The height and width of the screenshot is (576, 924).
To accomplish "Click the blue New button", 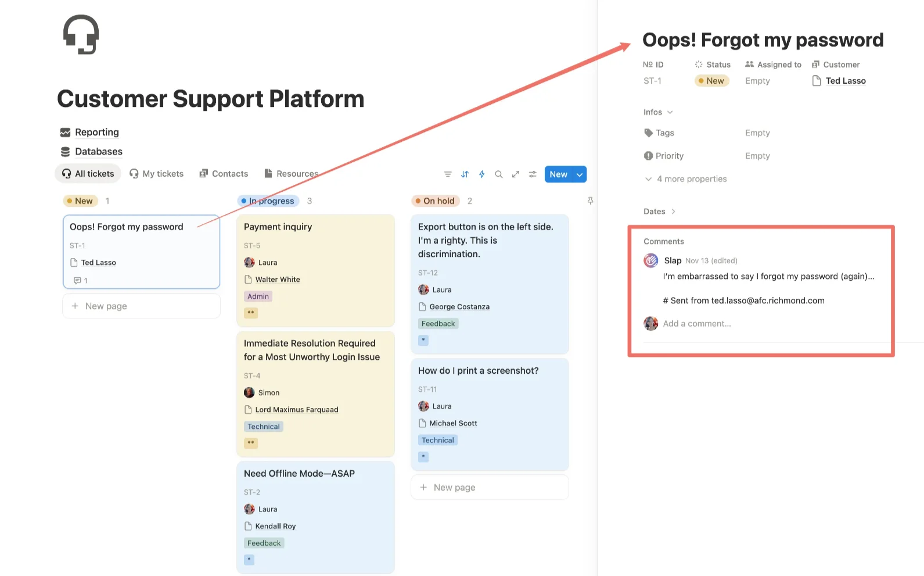I will [558, 174].
